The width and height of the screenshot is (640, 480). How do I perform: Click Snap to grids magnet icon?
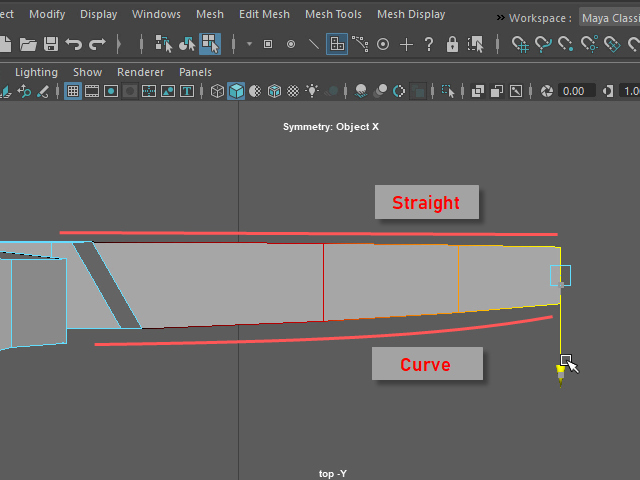click(520, 44)
